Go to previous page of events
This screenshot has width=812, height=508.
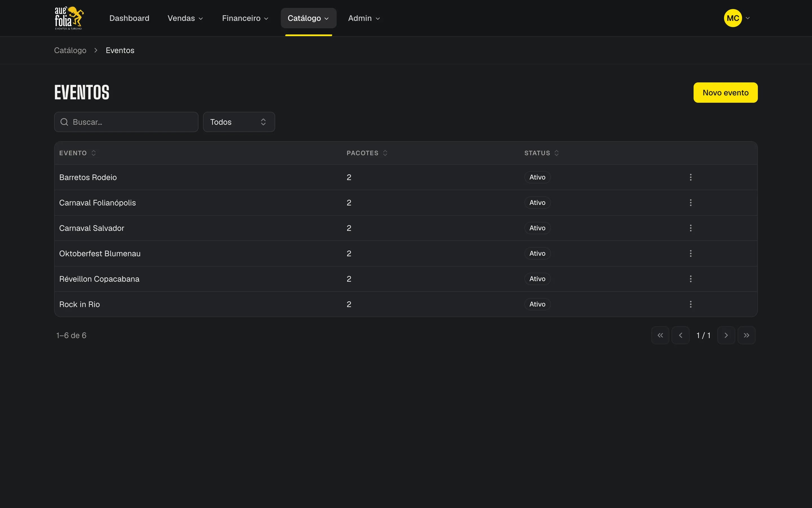(680, 335)
